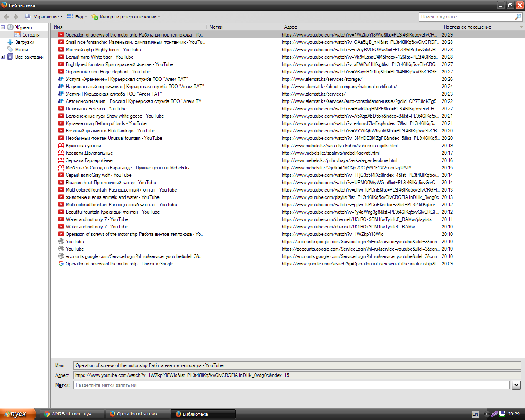Click icon of Национальный сертификат row

coord(61,87)
